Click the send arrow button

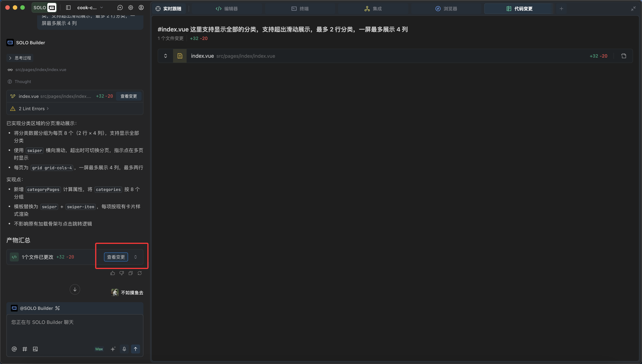tap(135, 349)
